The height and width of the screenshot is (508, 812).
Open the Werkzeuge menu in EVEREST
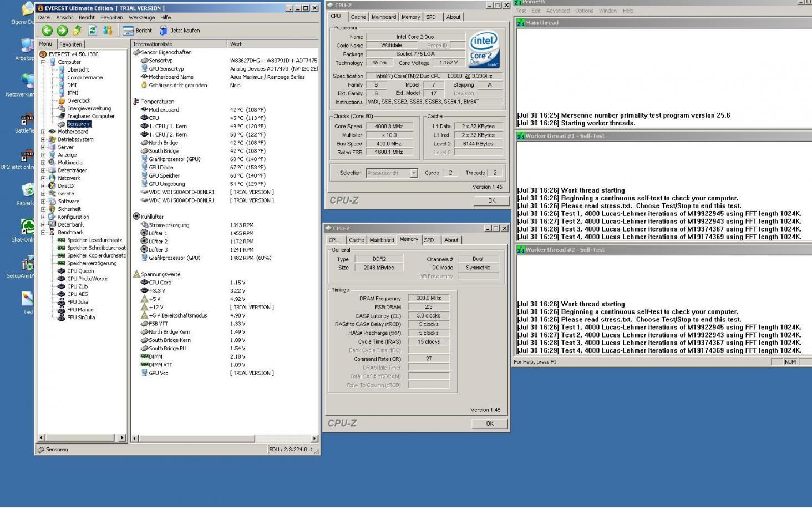pyautogui.click(x=142, y=18)
